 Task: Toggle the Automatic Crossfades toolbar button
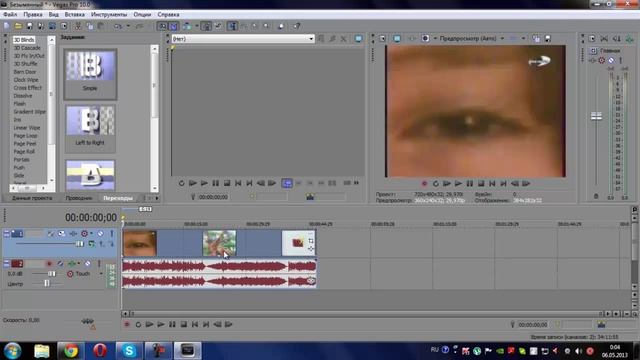(x=173, y=26)
